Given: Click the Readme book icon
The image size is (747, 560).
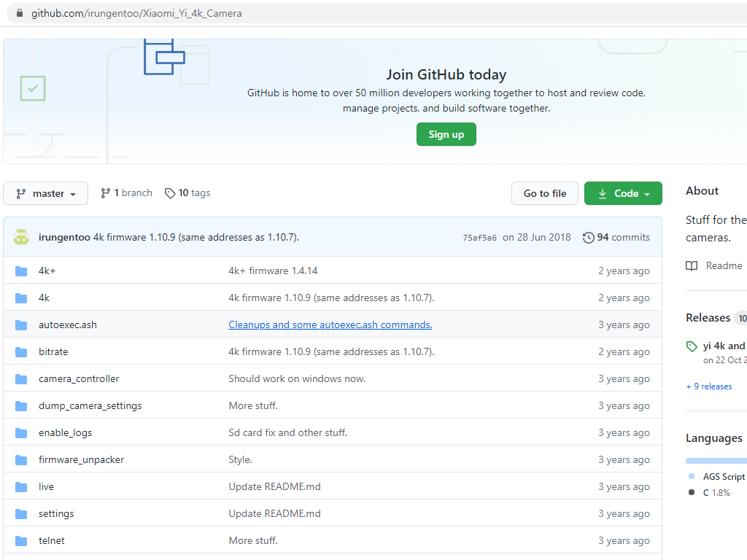Looking at the screenshot, I should coord(692,265).
